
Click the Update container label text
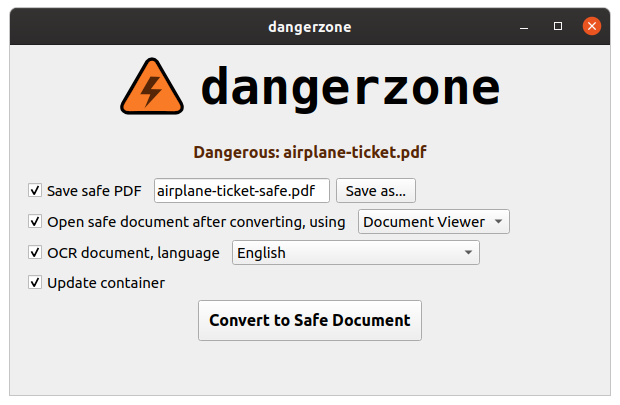click(x=106, y=283)
